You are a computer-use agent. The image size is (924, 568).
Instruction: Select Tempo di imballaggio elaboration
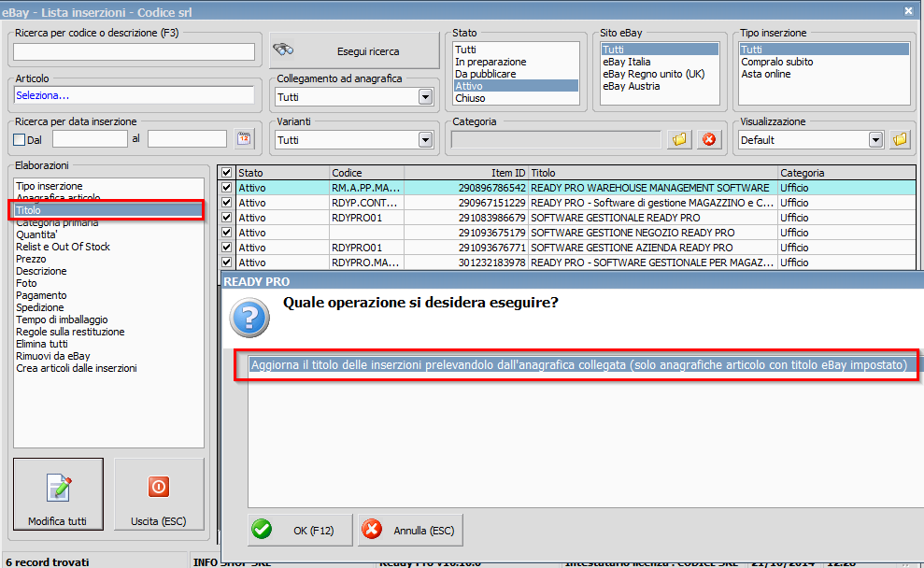pos(108,319)
